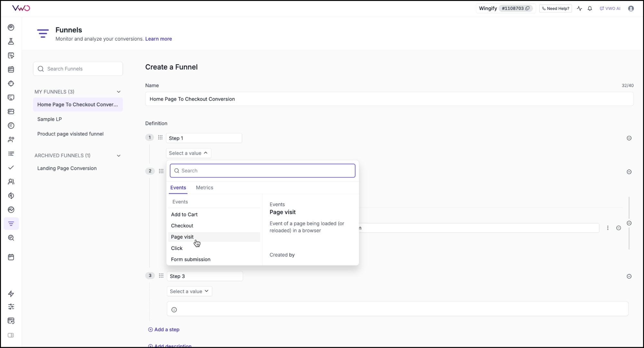Open Step 3 Select a value dropdown
This screenshot has height=348, width=644.
pyautogui.click(x=189, y=291)
